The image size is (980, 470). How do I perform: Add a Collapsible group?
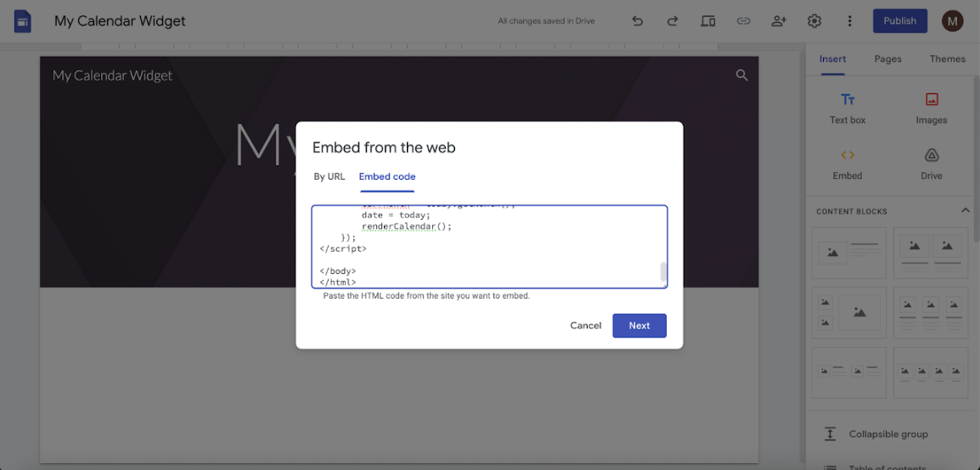(x=887, y=434)
